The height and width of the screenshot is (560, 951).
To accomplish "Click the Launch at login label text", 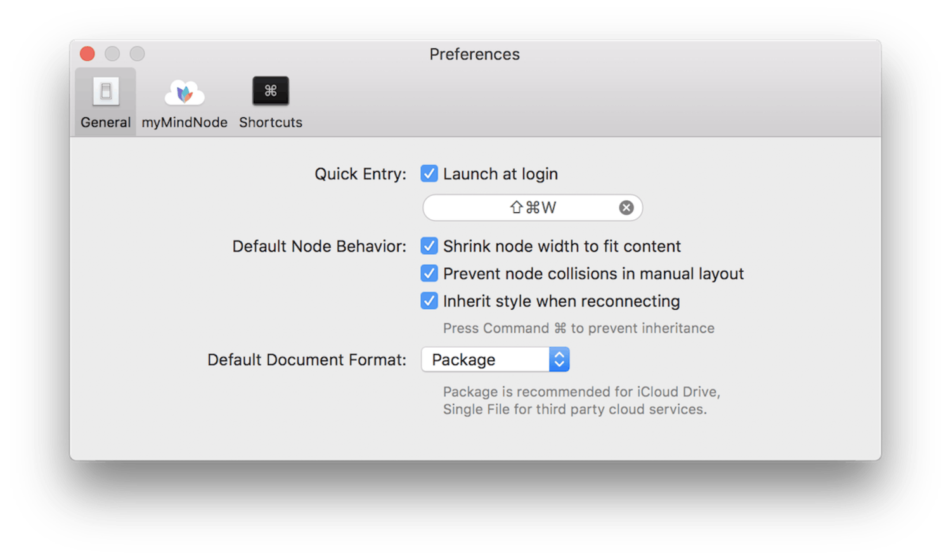I will (x=500, y=174).
